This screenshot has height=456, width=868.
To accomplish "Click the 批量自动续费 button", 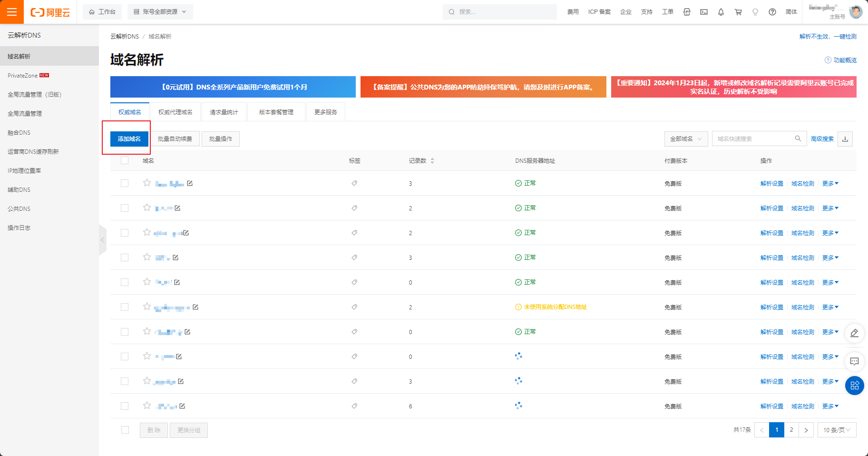I will (x=175, y=139).
